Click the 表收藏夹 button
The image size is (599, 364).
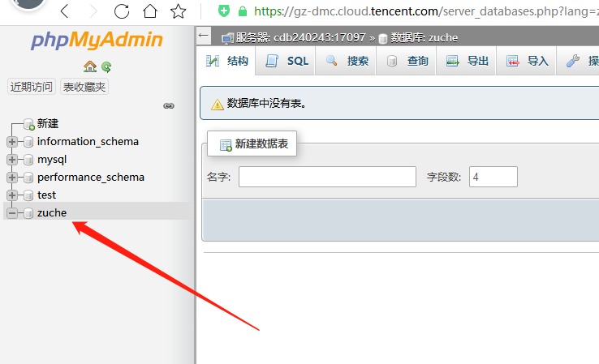[x=84, y=87]
